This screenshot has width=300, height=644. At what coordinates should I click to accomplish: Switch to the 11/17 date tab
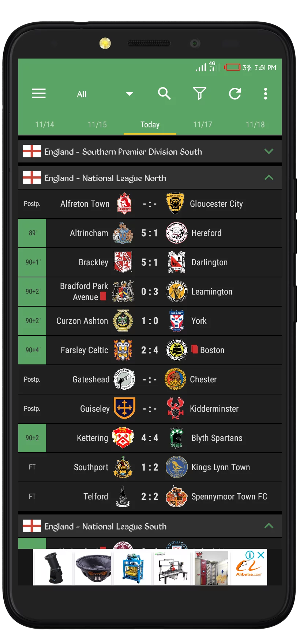[x=203, y=124]
